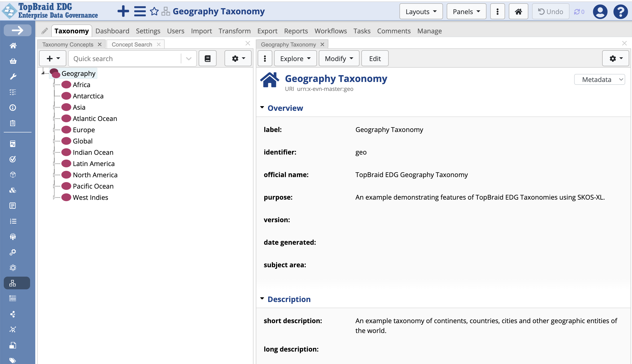
Task: Expand the Europe tree node
Action: tap(54, 130)
